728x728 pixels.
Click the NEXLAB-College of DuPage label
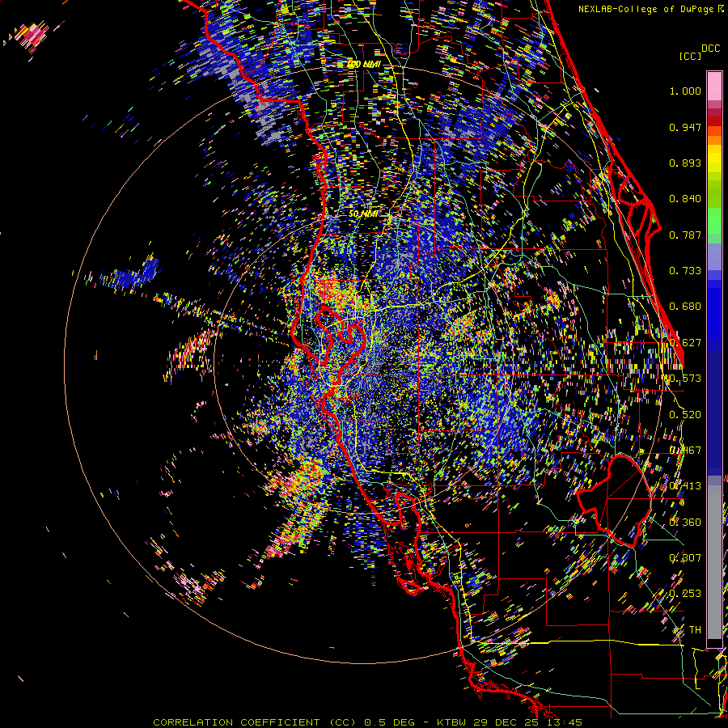pyautogui.click(x=645, y=9)
